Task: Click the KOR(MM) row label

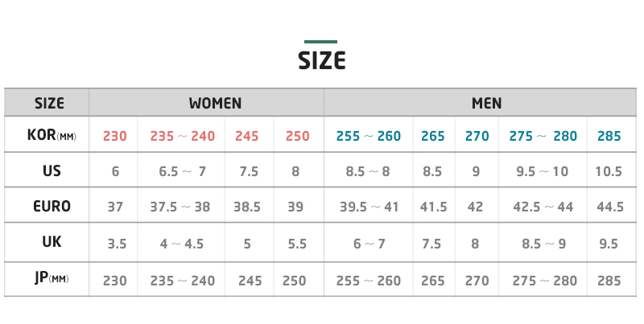Action: pyautogui.click(x=50, y=135)
